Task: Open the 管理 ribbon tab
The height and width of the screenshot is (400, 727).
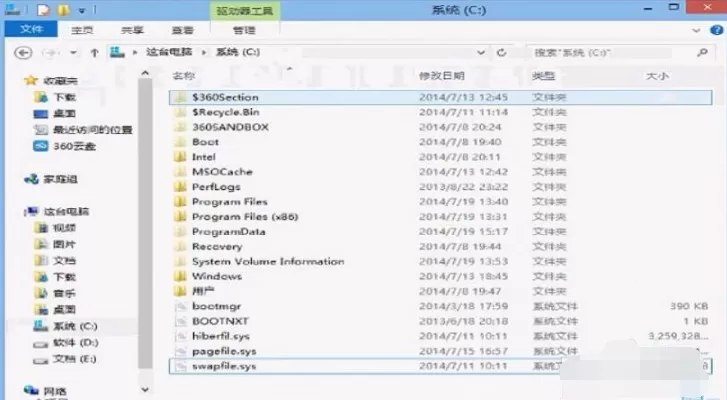Action: coord(244,30)
